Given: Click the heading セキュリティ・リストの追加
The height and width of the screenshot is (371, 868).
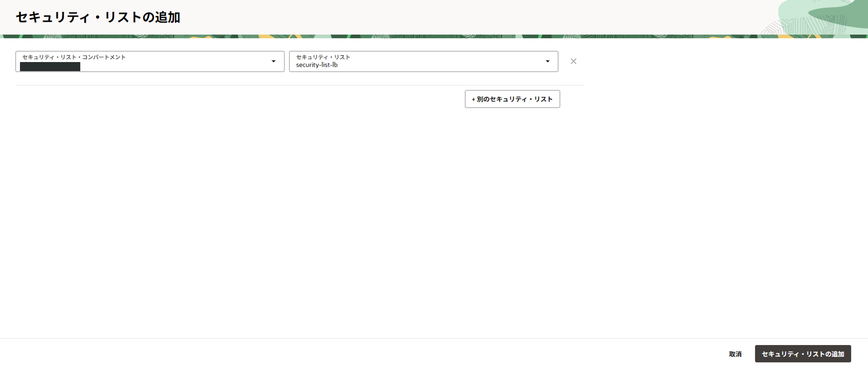Looking at the screenshot, I should [x=98, y=17].
